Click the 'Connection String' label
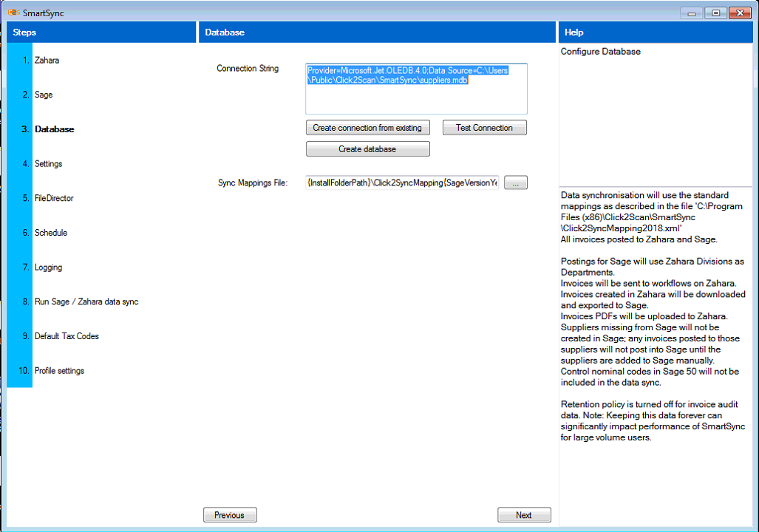The width and height of the screenshot is (759, 532). [x=248, y=69]
